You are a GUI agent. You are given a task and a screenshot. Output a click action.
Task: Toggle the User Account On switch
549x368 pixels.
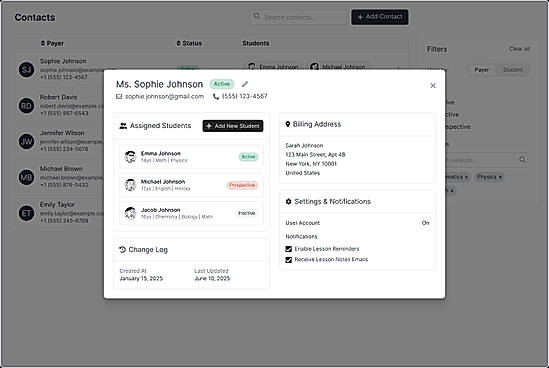tap(425, 223)
